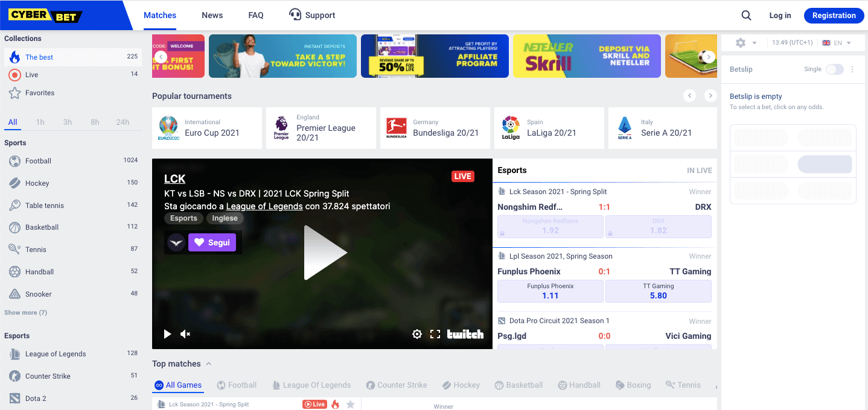
Task: Open Support from the top bar
Action: pyautogui.click(x=311, y=14)
